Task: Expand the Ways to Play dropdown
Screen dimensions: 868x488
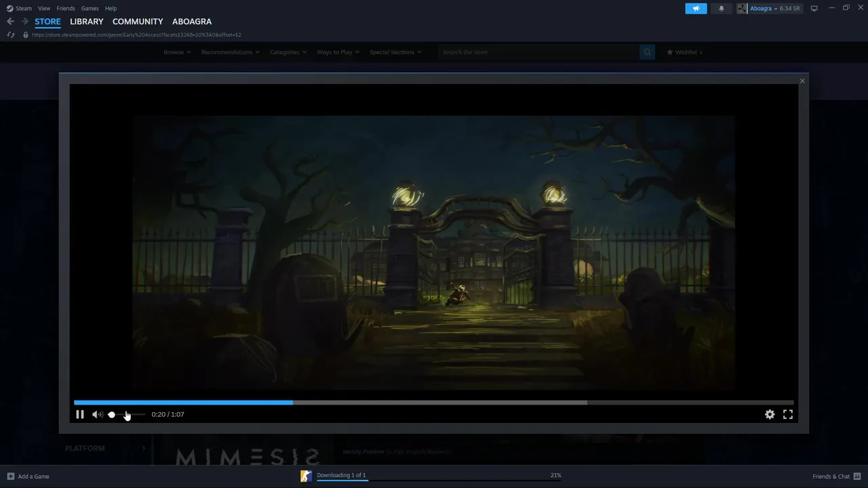Action: (338, 52)
